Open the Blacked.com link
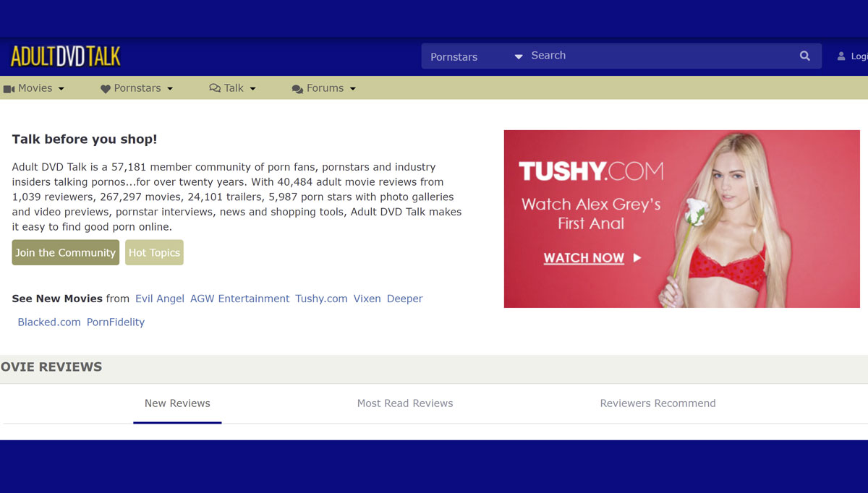Image resolution: width=868 pixels, height=493 pixels. click(x=49, y=322)
